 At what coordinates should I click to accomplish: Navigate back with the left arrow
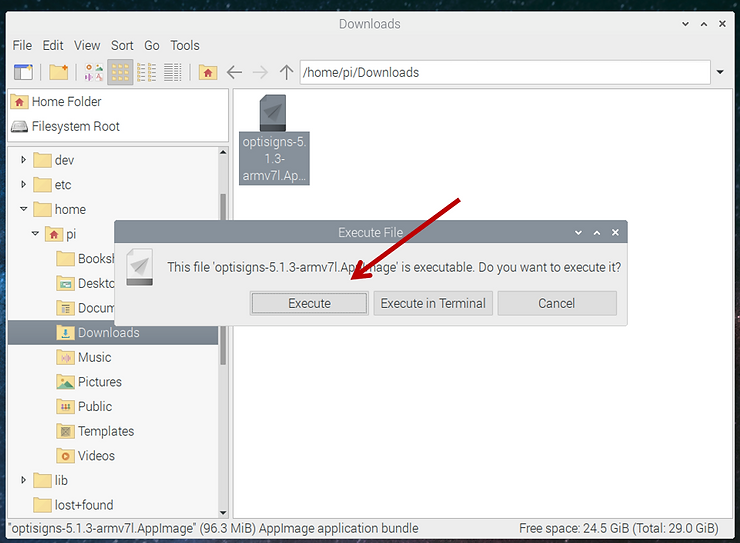(234, 72)
